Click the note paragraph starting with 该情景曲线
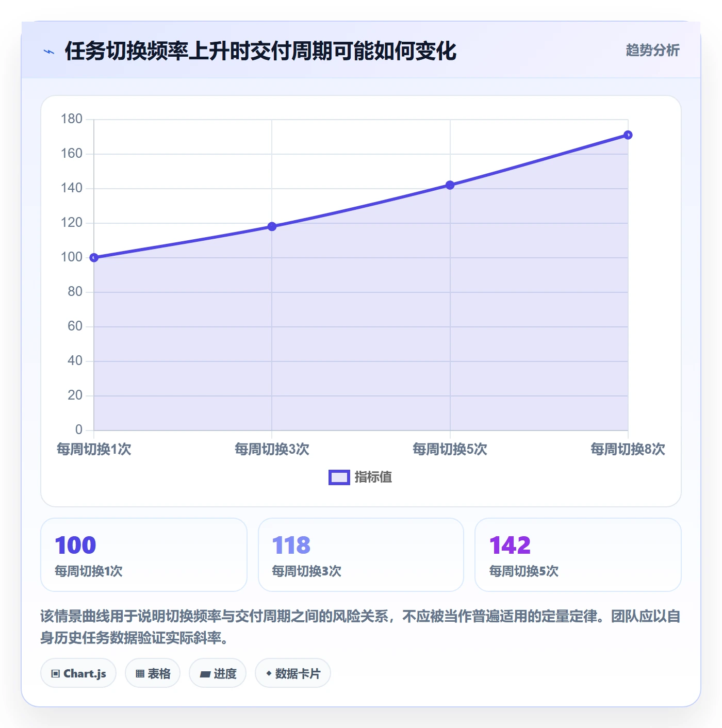Screen dimensions: 722x728 coord(360,627)
